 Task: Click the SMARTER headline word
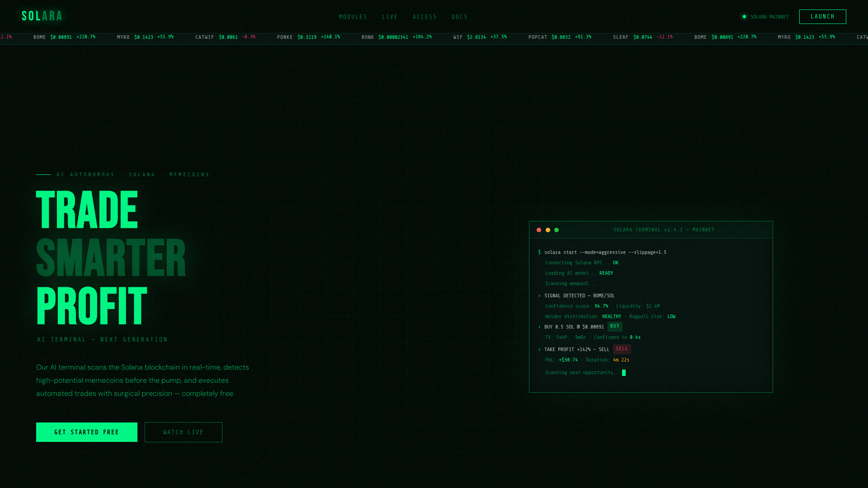[111, 258]
